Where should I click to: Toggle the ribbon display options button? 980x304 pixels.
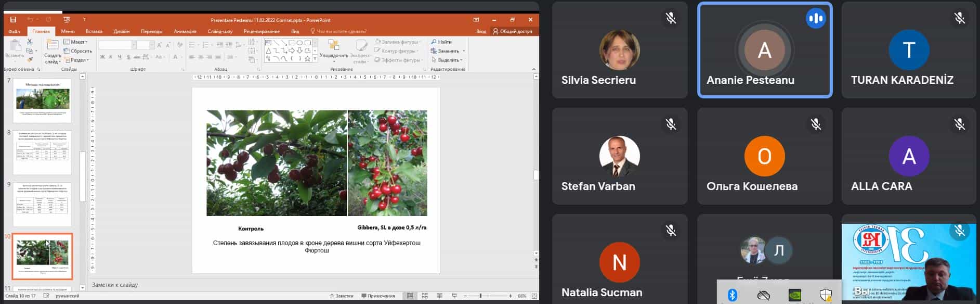click(x=476, y=20)
